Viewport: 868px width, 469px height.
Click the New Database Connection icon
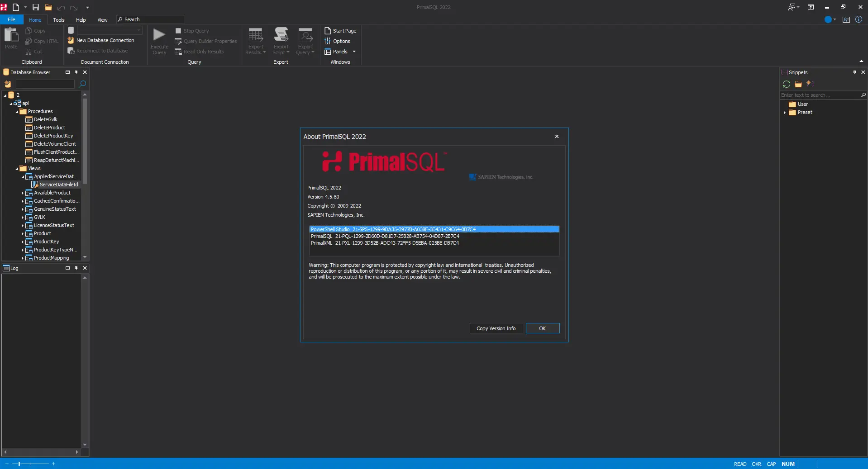(71, 40)
